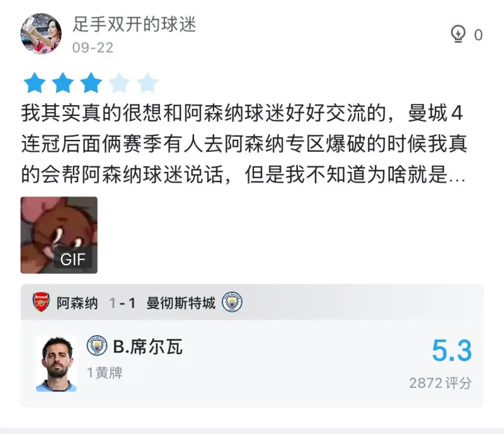Select the second rating star
The width and height of the screenshot is (504, 434).
point(62,83)
